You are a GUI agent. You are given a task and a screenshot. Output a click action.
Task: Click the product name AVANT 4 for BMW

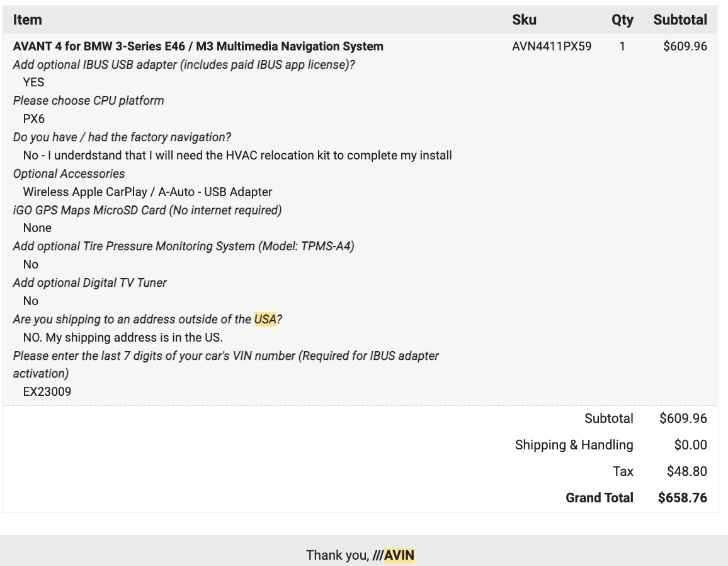(198, 46)
